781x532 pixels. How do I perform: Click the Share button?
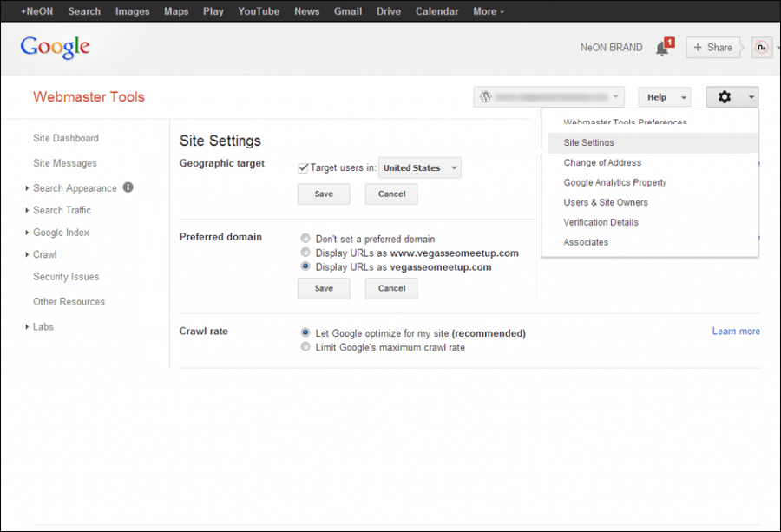[713, 47]
